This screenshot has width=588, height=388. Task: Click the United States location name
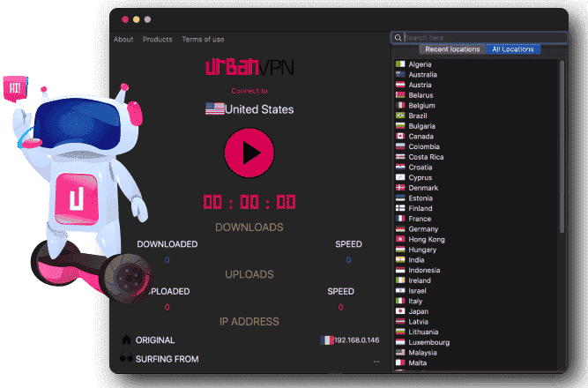tap(259, 109)
